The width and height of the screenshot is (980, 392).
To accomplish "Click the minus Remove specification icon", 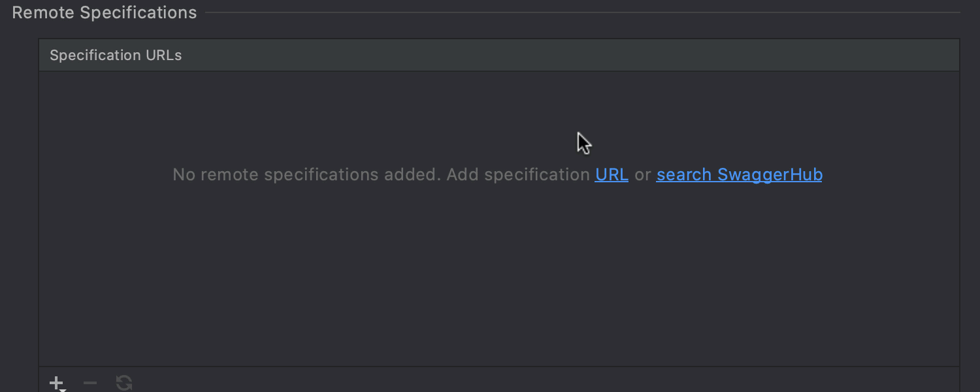I will (x=90, y=383).
